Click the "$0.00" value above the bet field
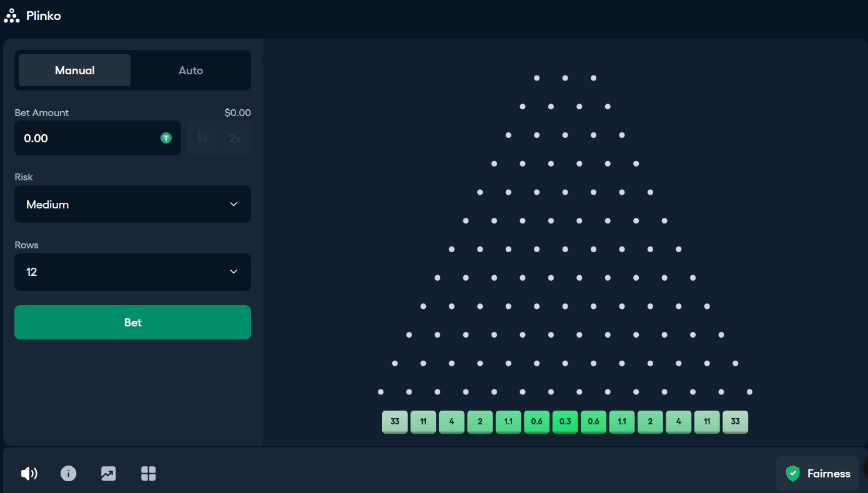The width and height of the screenshot is (868, 493). point(238,113)
